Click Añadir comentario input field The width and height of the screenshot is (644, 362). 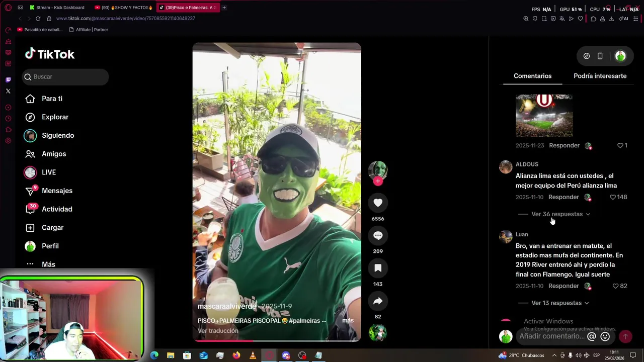[x=552, y=336]
